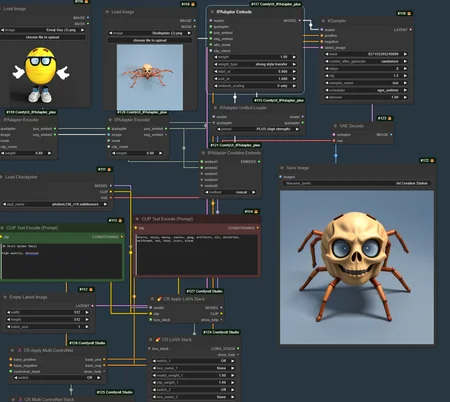Click the Load Checkpoint VAE output socket
Viewport: 450px width, 402px height.
(x=111, y=198)
